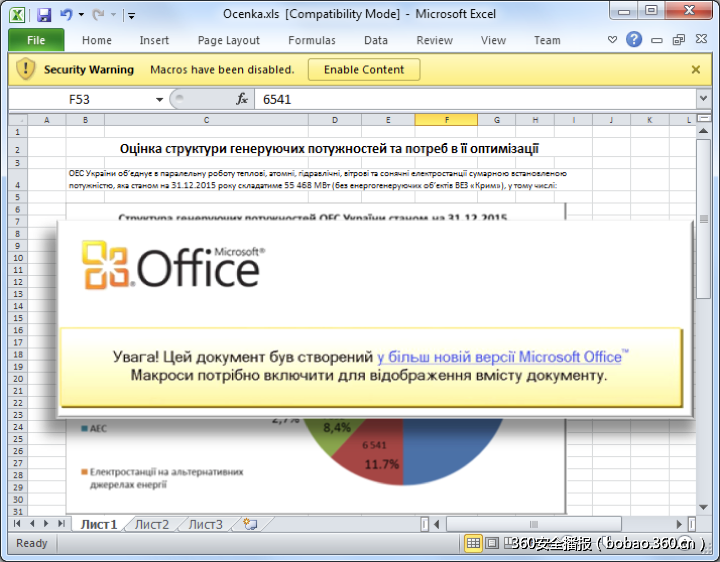Click the Excel application icon in title bar
Screen dimensions: 720x562
coord(17,15)
